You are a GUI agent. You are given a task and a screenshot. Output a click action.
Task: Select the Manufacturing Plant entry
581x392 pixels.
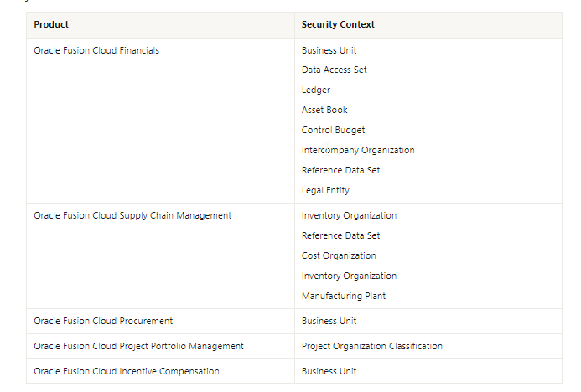click(344, 297)
